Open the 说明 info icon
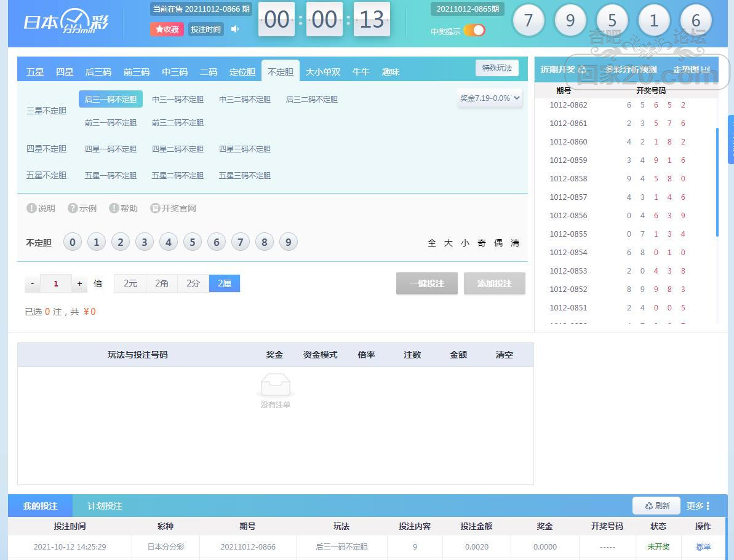Viewport: 734px width, 560px height. coord(31,208)
